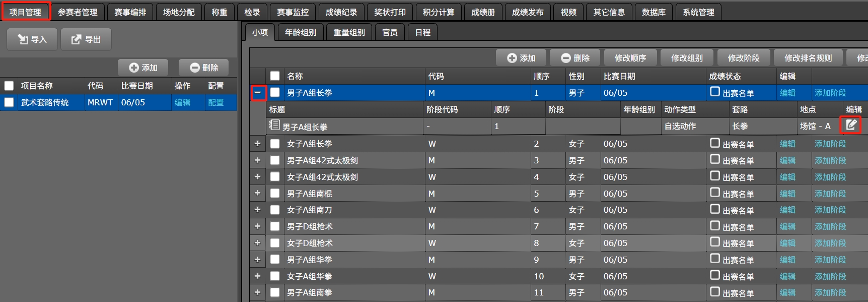Check the select-all box in project list header

click(x=9, y=85)
